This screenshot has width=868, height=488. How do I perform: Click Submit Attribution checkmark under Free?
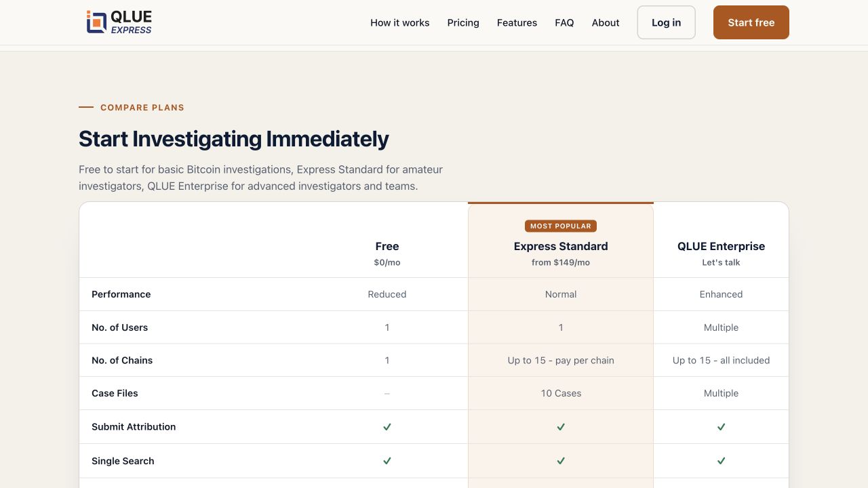click(387, 427)
